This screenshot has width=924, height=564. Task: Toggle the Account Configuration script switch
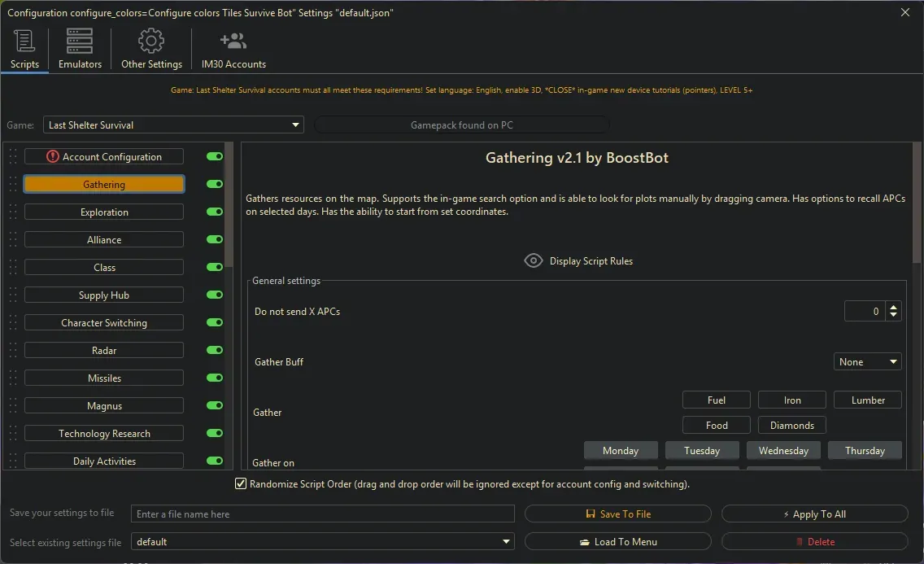coord(215,156)
